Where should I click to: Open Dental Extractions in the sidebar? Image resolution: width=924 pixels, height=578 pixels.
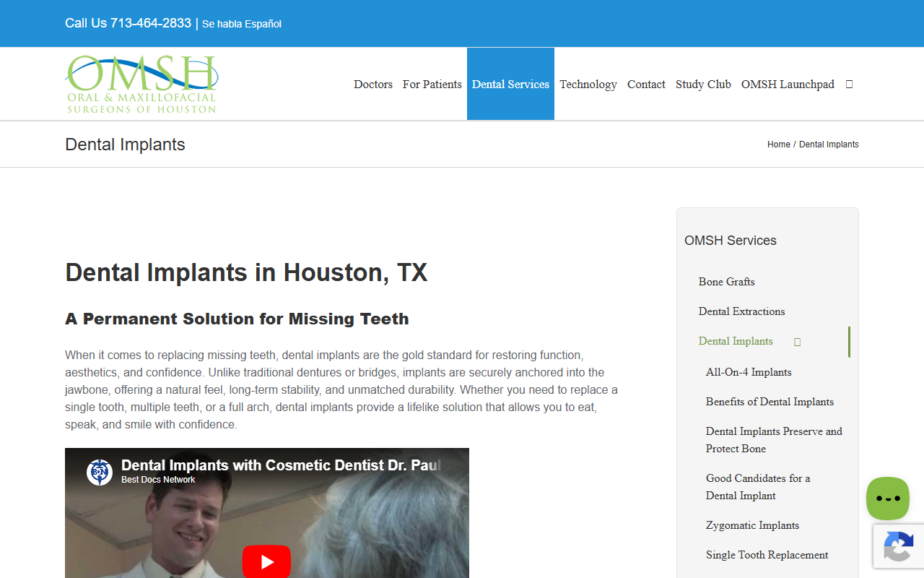pos(741,311)
